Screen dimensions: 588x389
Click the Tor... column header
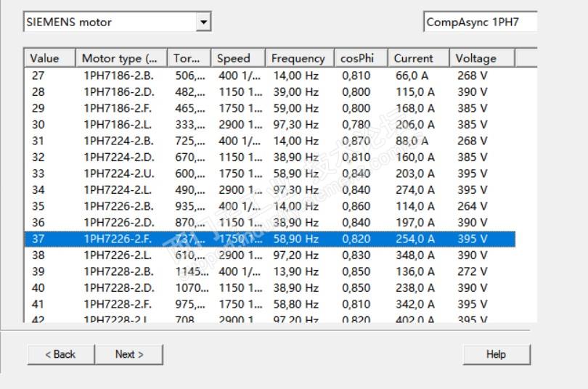189,59
